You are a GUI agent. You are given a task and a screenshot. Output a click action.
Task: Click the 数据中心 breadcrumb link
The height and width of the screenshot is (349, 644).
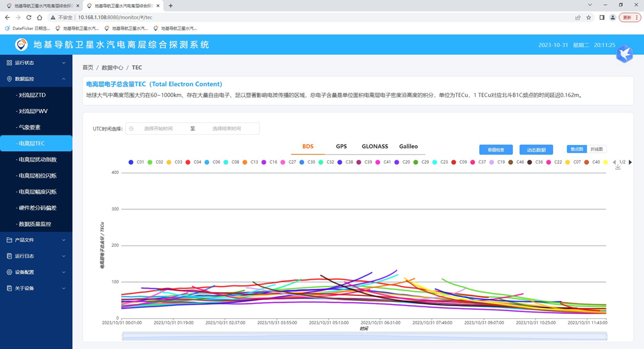click(x=112, y=67)
